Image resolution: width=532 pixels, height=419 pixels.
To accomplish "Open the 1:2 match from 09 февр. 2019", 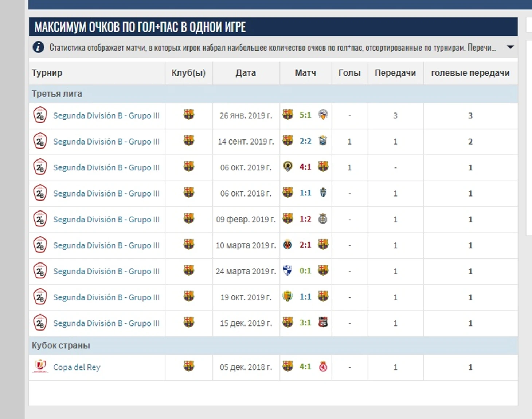I will (305, 219).
